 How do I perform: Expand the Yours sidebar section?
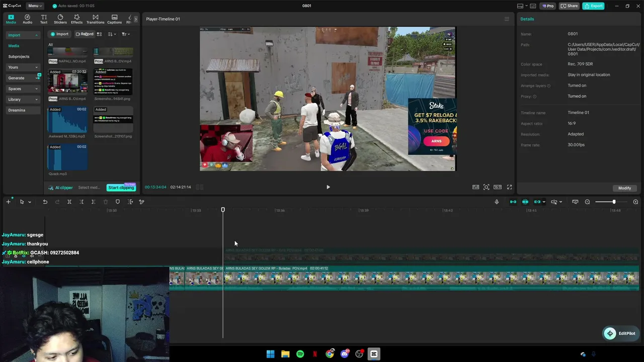pos(23,67)
